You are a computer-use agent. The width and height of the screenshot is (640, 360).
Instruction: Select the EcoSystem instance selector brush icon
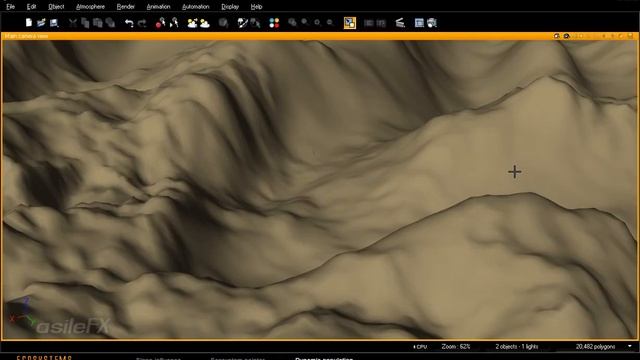click(174, 23)
